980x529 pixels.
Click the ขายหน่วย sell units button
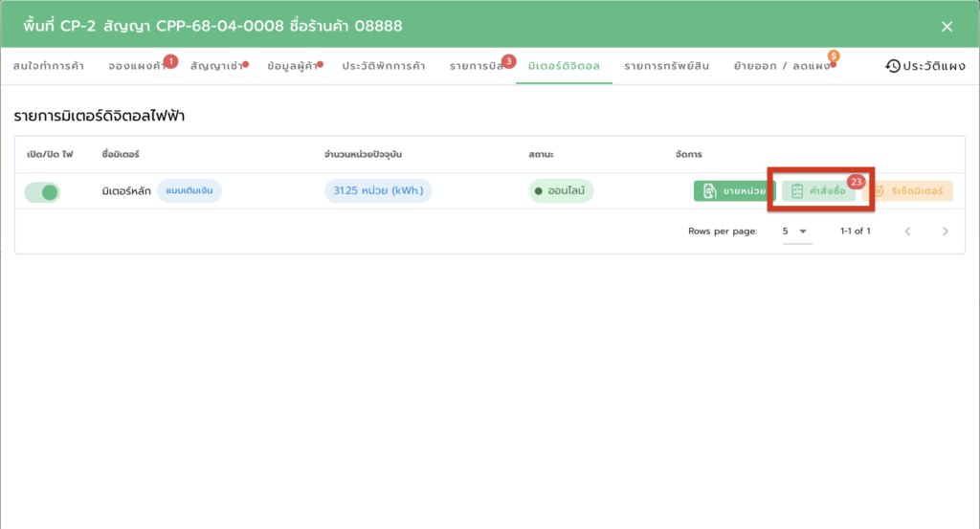click(x=734, y=191)
